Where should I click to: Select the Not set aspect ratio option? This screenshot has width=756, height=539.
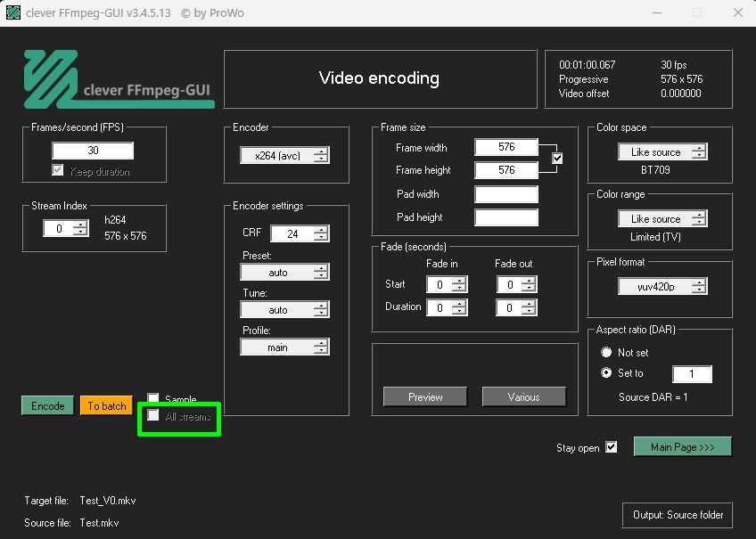(606, 352)
